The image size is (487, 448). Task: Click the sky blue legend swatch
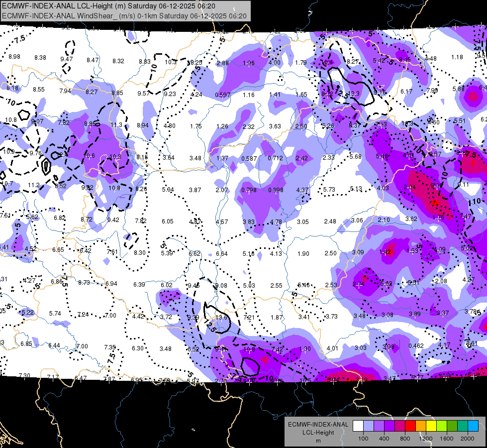pyautogui.click(x=473, y=426)
